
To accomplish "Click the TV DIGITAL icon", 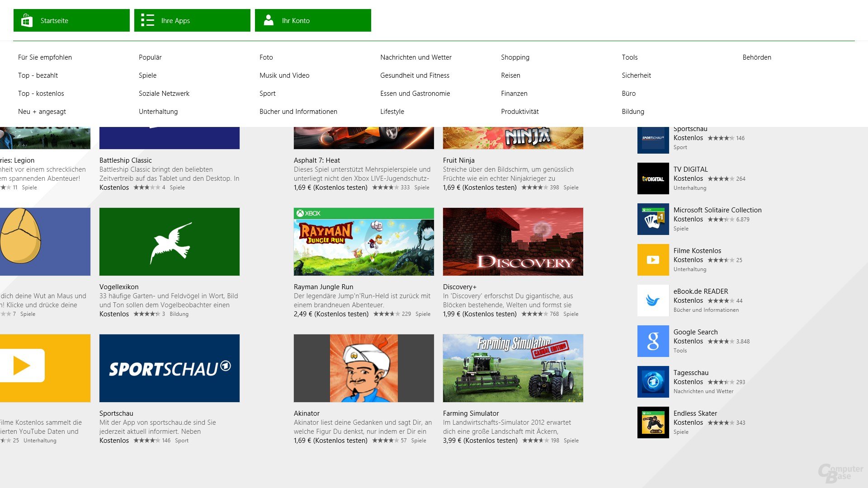I will tap(653, 178).
